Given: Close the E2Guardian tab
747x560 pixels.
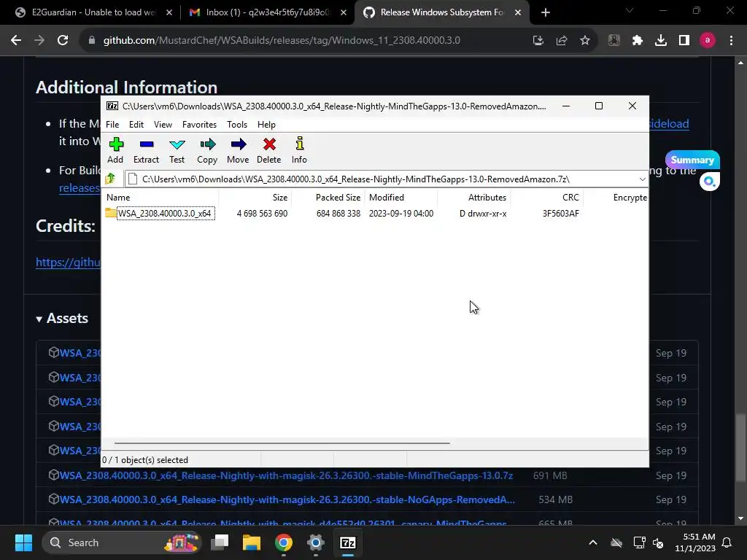Looking at the screenshot, I should (169, 12).
